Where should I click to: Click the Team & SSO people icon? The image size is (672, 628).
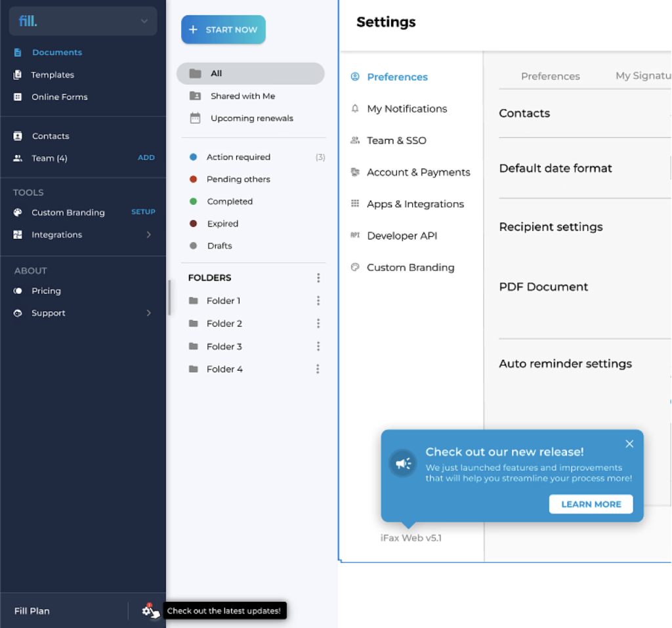[355, 140]
